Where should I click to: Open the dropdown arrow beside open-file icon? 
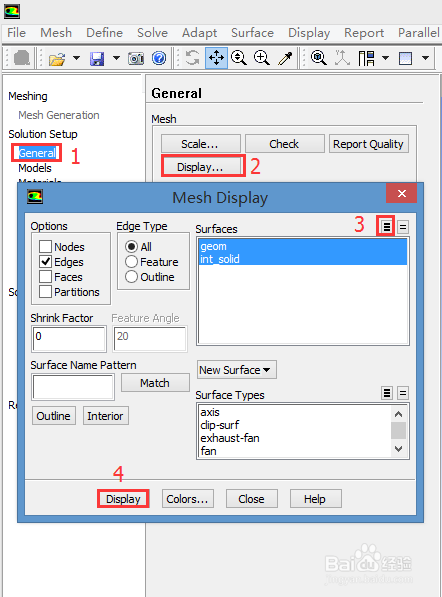point(77,58)
